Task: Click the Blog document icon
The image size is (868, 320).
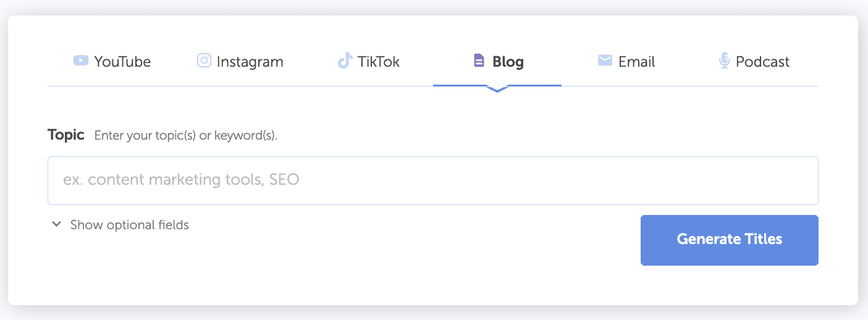Action: tap(479, 61)
